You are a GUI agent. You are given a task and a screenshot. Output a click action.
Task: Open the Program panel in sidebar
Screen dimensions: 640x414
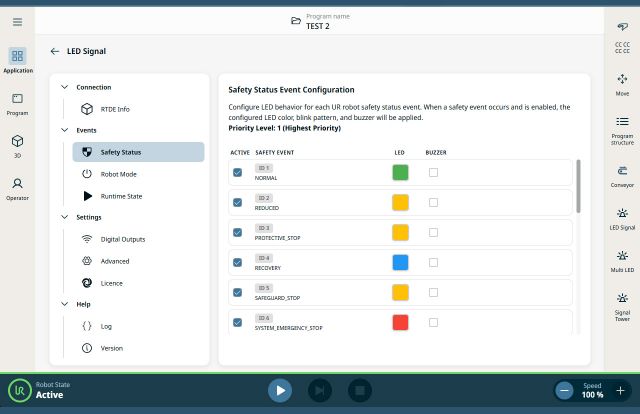tap(17, 103)
